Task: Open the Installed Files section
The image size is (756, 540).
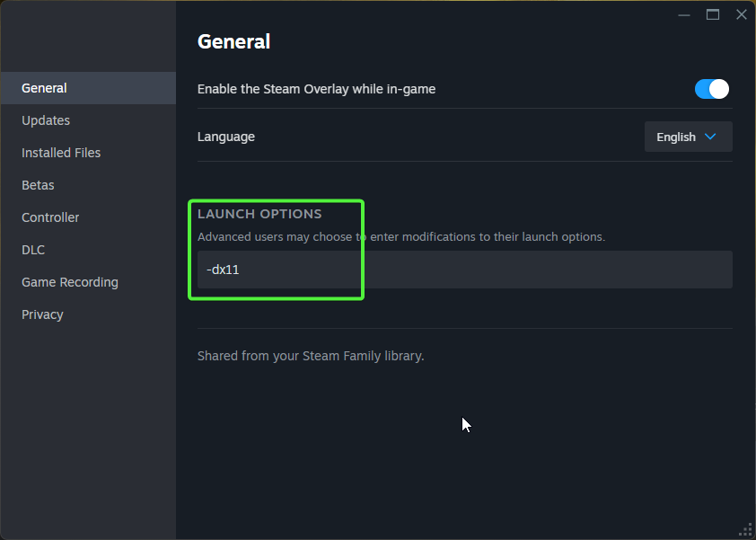Action: [x=60, y=152]
